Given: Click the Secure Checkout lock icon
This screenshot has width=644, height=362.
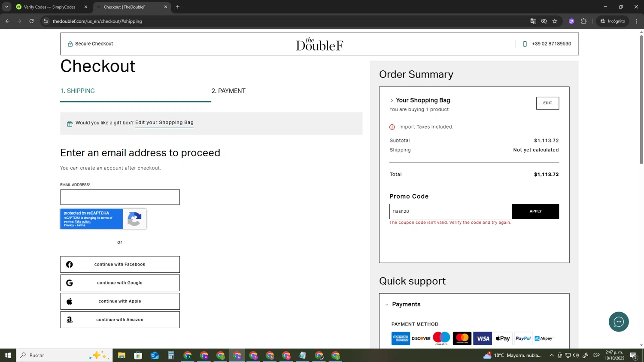Looking at the screenshot, I should [70, 44].
